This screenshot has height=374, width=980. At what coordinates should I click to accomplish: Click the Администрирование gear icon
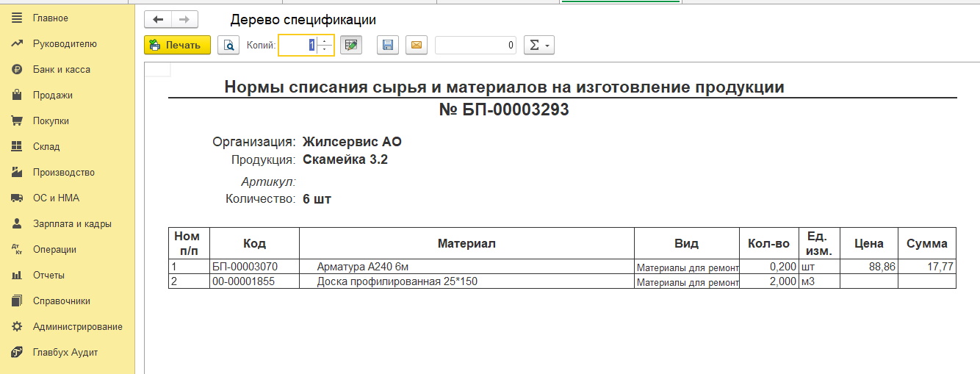(x=17, y=326)
